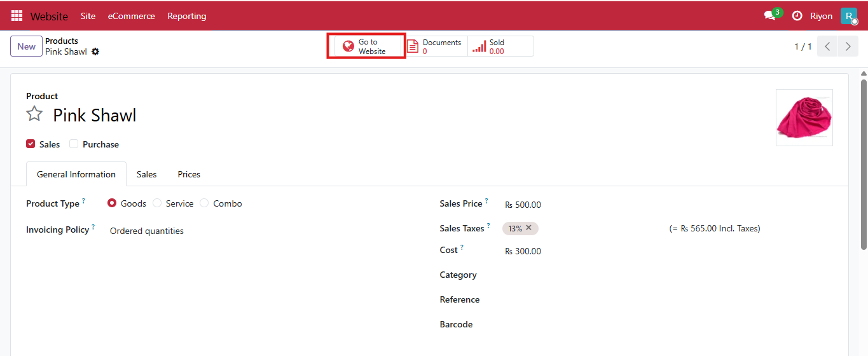This screenshot has width=868, height=356.
Task: Open the activities clock icon
Action: [x=797, y=16]
